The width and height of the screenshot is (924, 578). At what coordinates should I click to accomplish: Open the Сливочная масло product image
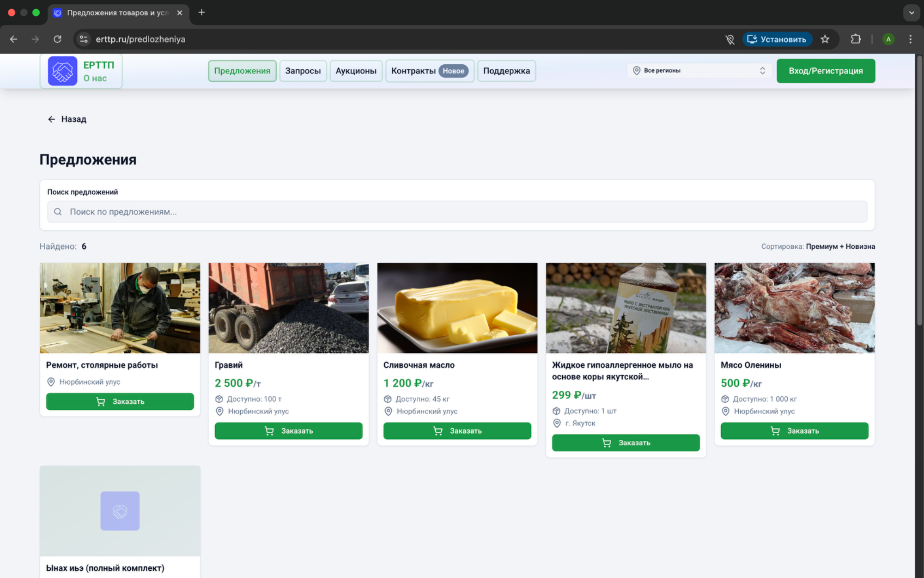pyautogui.click(x=457, y=308)
